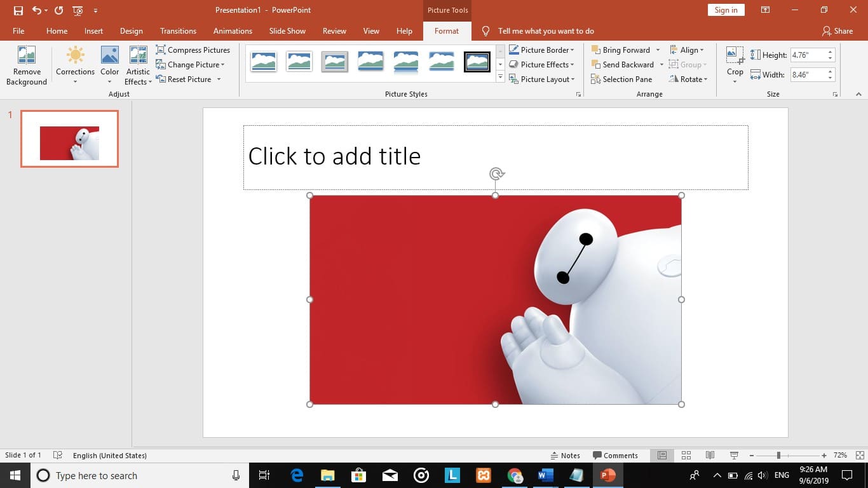The width and height of the screenshot is (868, 488).
Task: Switch to the Design tab
Action: (131, 30)
